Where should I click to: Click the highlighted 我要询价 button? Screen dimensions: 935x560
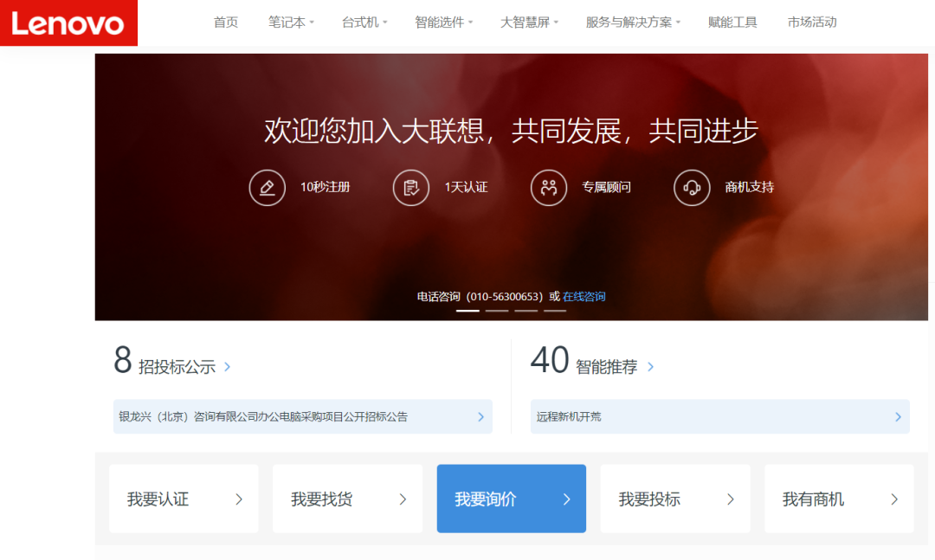[512, 499]
